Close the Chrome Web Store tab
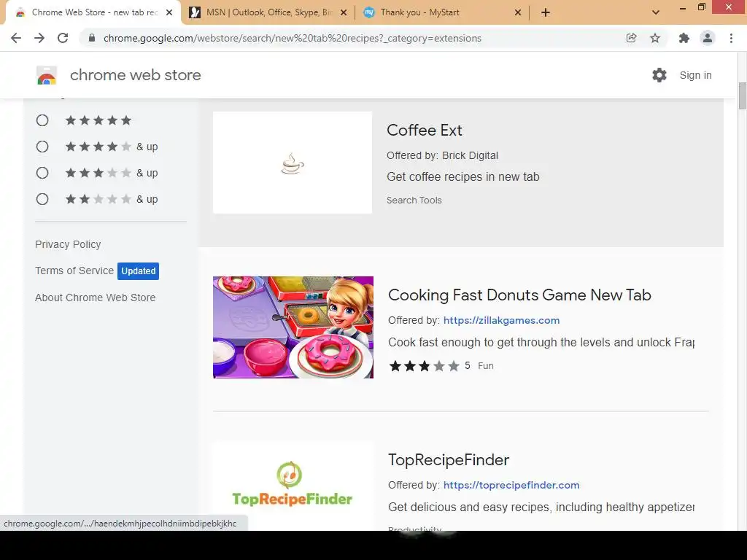The width and height of the screenshot is (747, 560). click(x=169, y=12)
